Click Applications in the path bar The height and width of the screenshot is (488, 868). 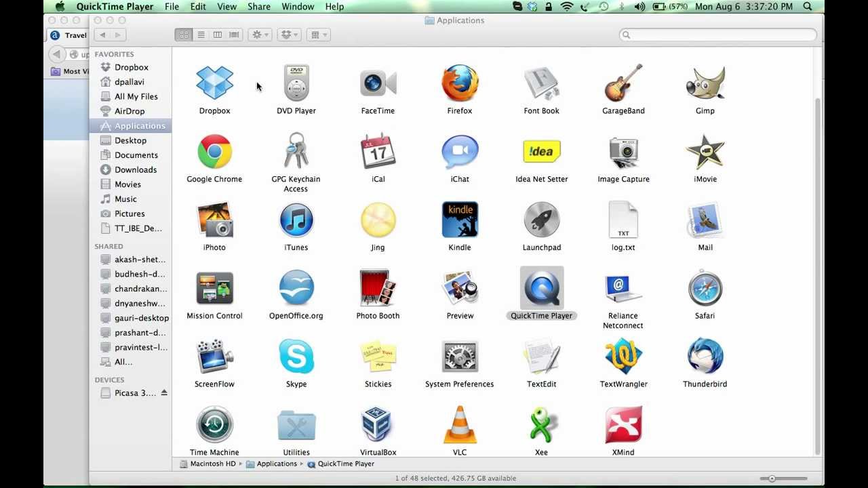click(271, 464)
